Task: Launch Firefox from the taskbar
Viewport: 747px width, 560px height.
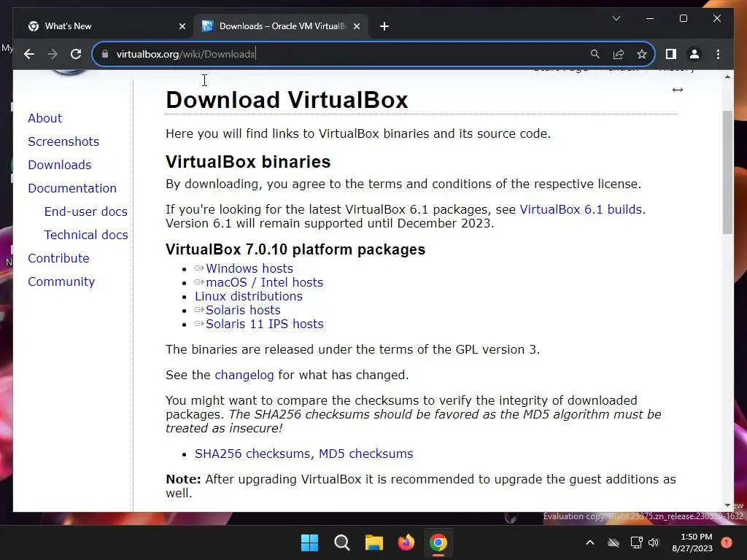Action: [406, 542]
